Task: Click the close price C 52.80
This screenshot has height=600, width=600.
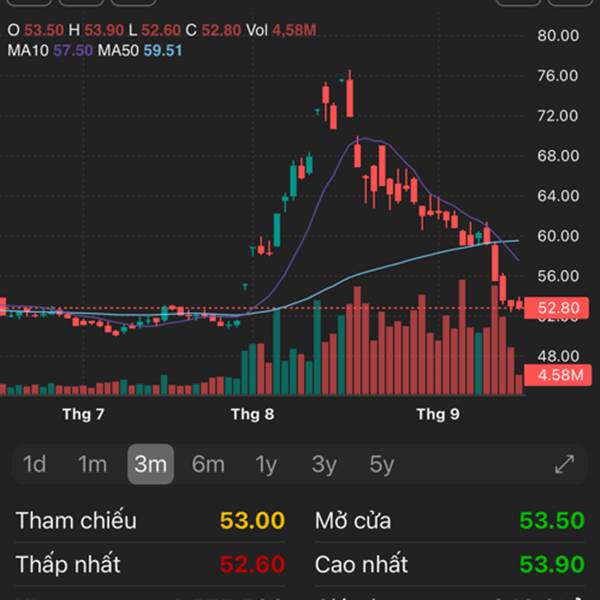Action: (x=213, y=30)
